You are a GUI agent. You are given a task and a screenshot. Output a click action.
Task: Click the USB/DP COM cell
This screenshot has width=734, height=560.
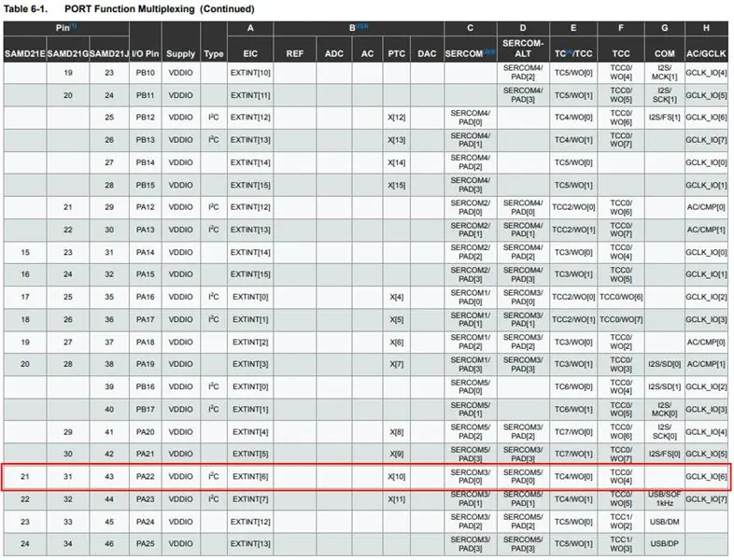(664, 543)
